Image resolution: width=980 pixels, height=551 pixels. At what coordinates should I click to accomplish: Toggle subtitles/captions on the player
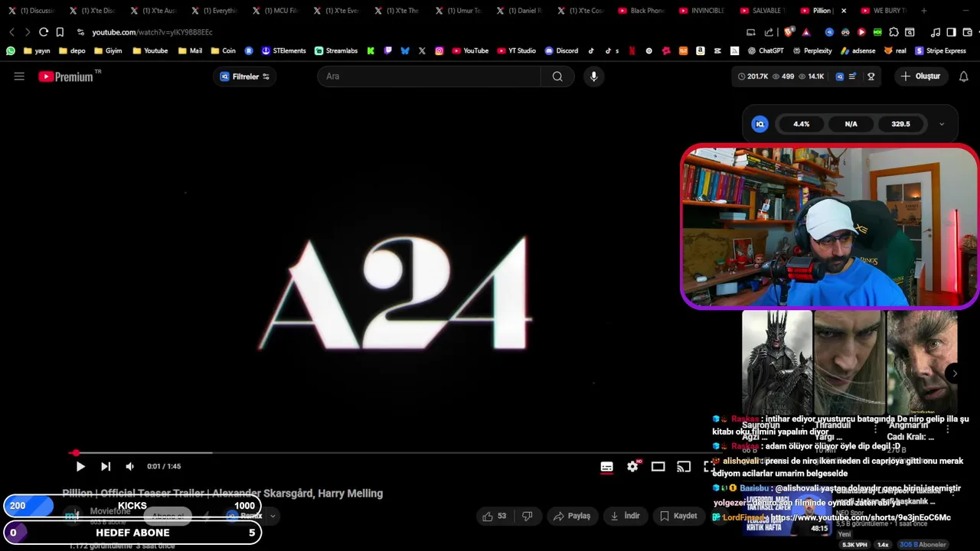click(606, 466)
